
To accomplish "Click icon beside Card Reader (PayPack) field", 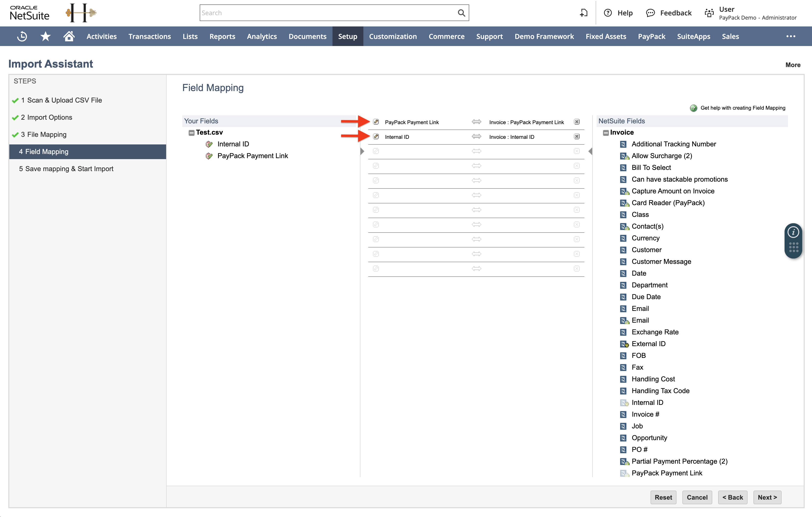I will point(624,203).
